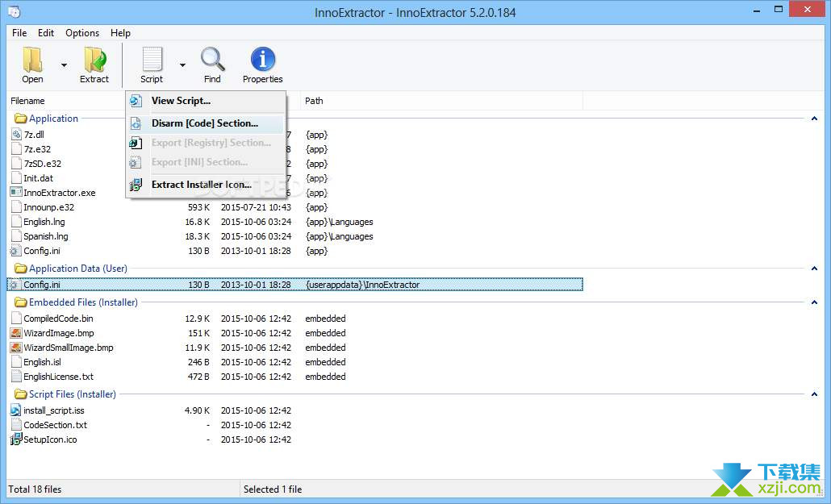Click the Embedded Files group folder icon
This screenshot has height=504, width=831.
tap(21, 302)
